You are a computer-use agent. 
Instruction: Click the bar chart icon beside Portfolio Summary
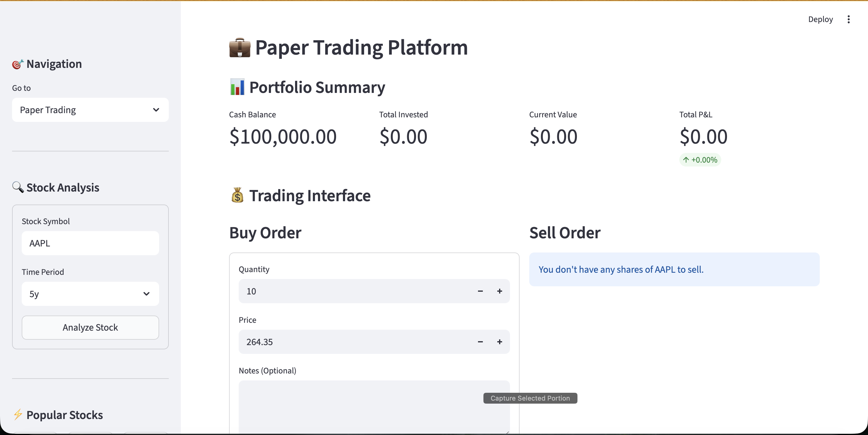coord(237,87)
